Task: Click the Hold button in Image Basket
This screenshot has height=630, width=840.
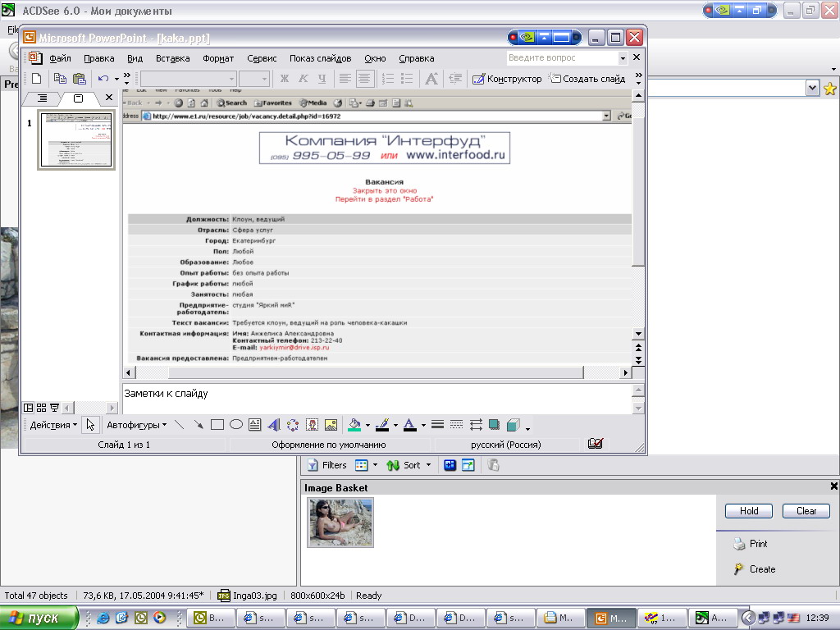Action: [748, 510]
